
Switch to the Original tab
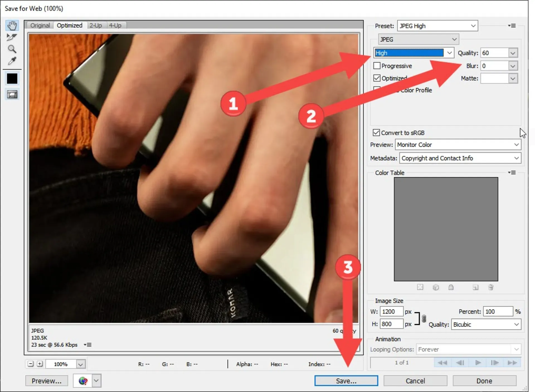pos(40,25)
